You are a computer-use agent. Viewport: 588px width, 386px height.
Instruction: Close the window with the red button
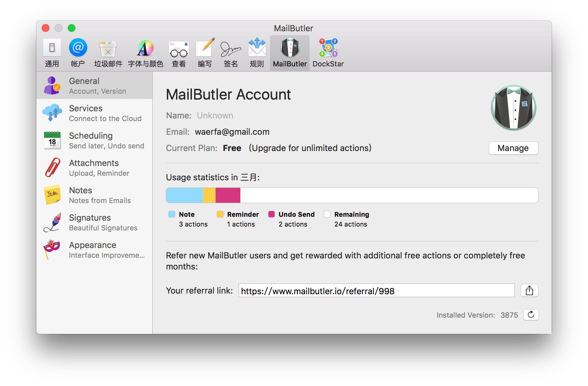click(46, 28)
